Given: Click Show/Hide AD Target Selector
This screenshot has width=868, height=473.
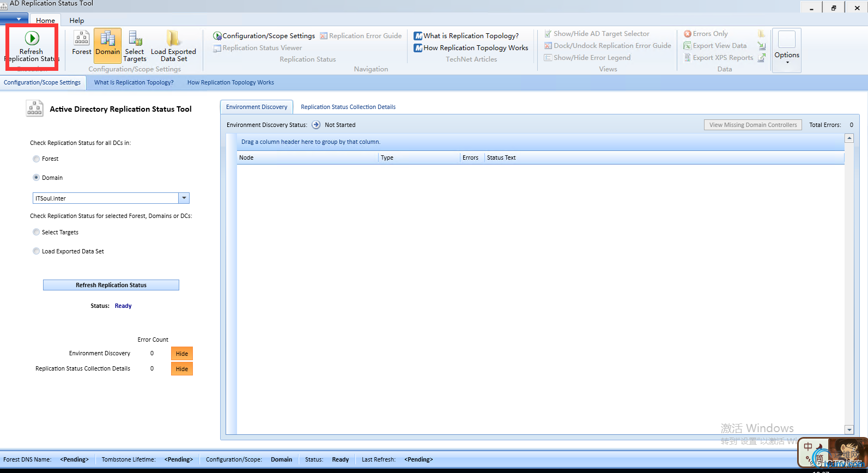Looking at the screenshot, I should click(597, 34).
